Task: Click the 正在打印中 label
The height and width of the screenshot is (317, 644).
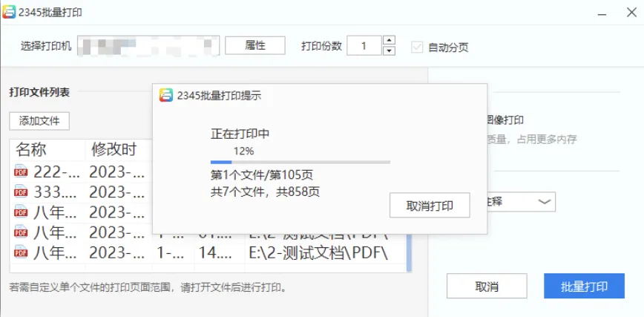Action: pyautogui.click(x=240, y=134)
